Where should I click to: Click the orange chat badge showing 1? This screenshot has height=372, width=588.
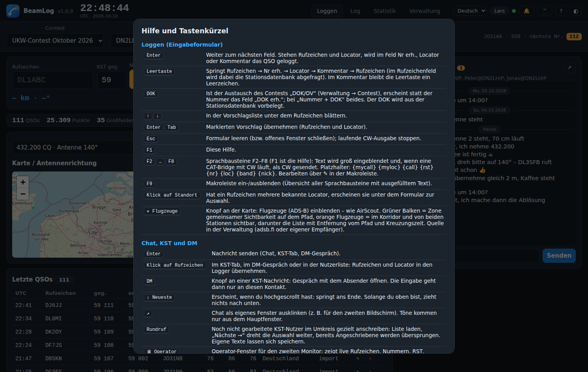pos(461,68)
